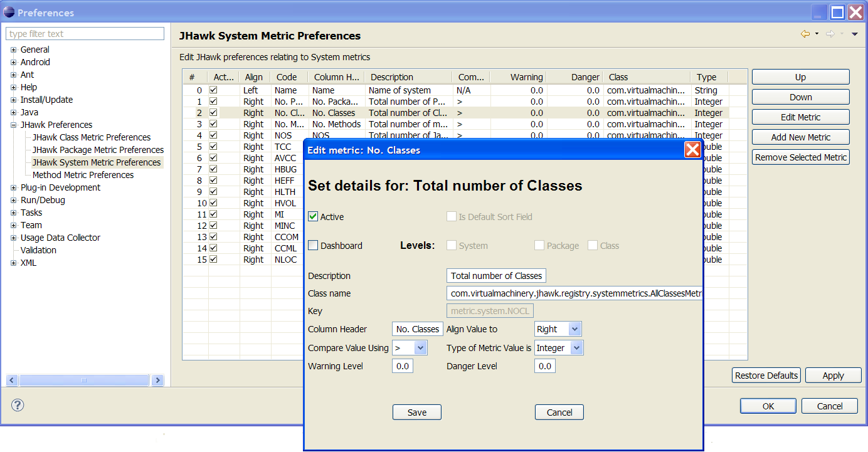Select JHawk Class Metric Preferences page

coord(92,137)
